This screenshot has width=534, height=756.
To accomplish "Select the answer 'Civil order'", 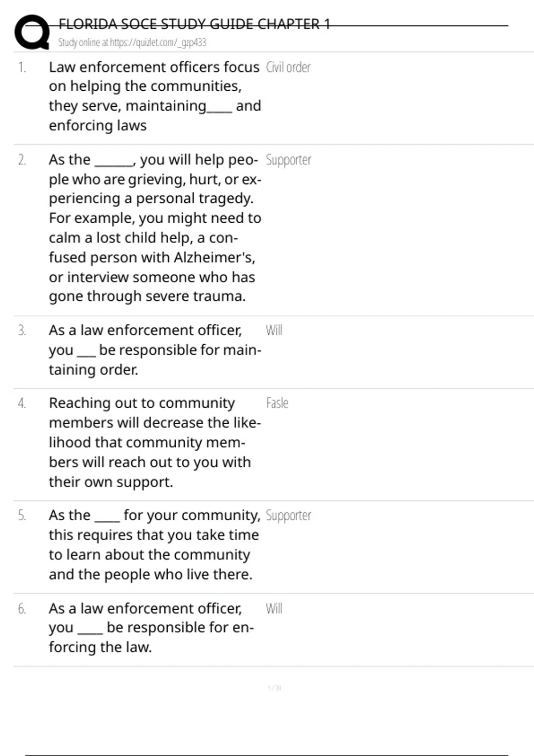I will [x=288, y=67].
